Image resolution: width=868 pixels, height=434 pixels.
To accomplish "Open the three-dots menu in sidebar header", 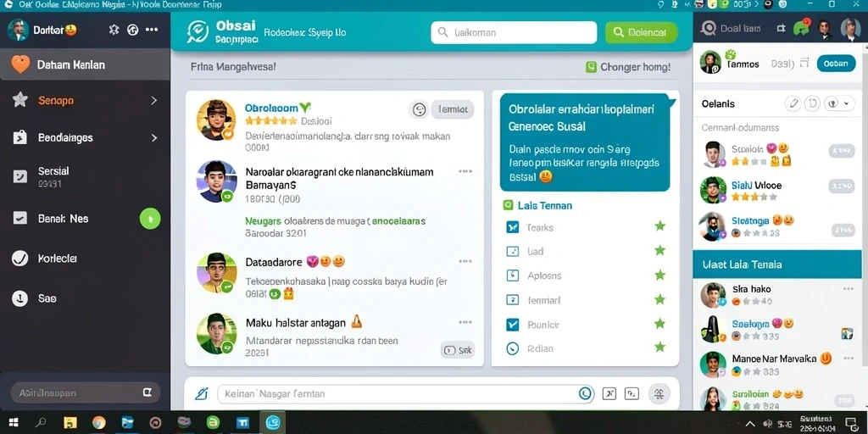I will click(x=152, y=30).
